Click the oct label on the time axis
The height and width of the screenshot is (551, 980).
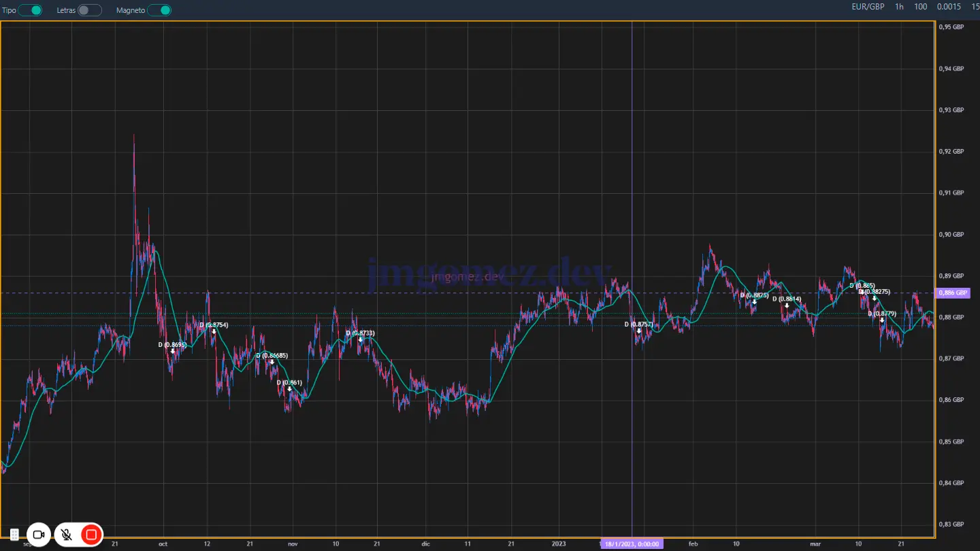click(x=163, y=544)
